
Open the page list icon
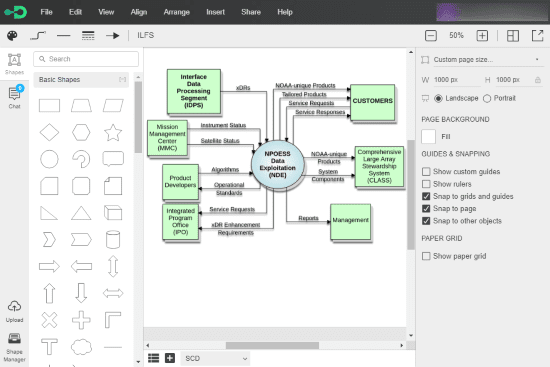153,358
